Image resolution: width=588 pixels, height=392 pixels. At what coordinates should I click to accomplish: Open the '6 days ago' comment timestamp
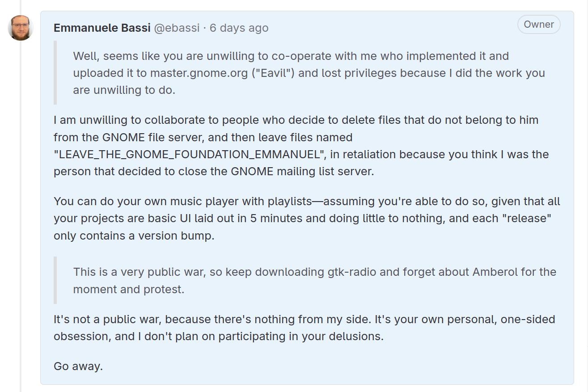click(x=239, y=28)
